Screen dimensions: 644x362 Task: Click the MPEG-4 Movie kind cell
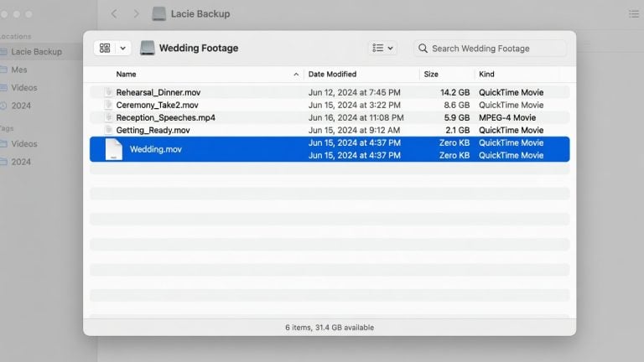[507, 118]
